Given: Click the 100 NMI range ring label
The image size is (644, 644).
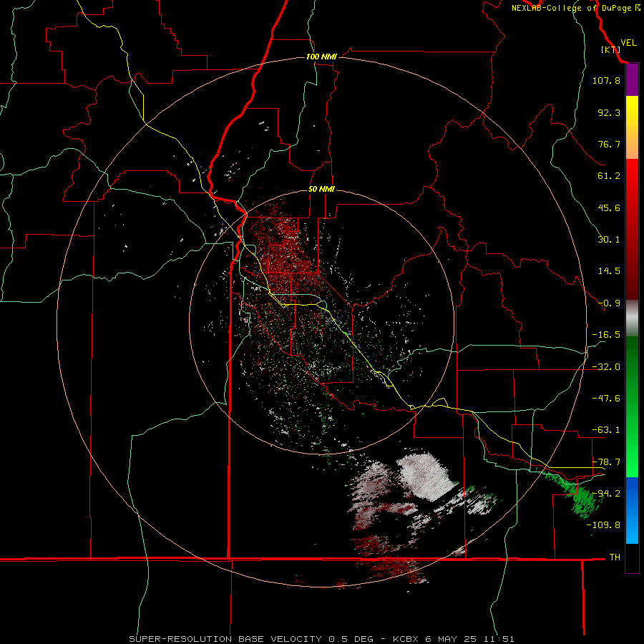Looking at the screenshot, I should (x=321, y=57).
